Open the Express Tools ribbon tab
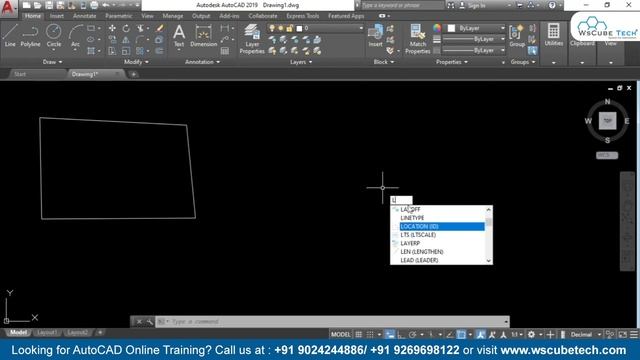Image resolution: width=640 pixels, height=360 pixels. tap(302, 16)
